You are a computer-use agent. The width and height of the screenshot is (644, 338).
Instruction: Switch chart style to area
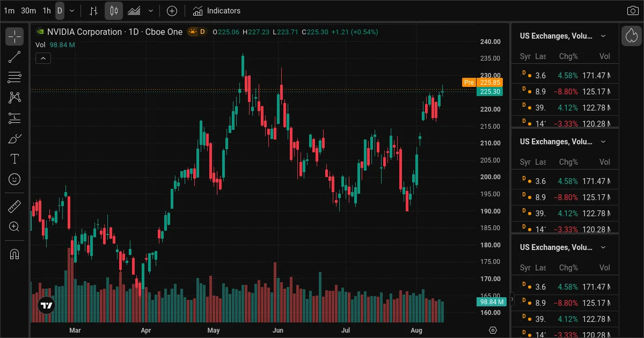click(134, 11)
